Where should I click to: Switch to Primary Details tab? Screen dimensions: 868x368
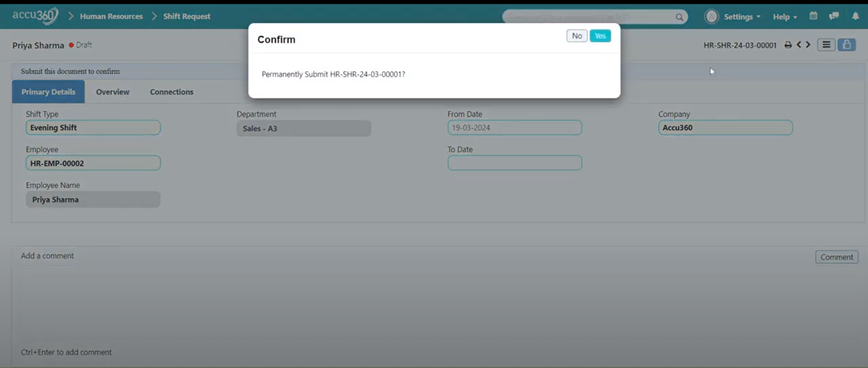click(x=48, y=92)
